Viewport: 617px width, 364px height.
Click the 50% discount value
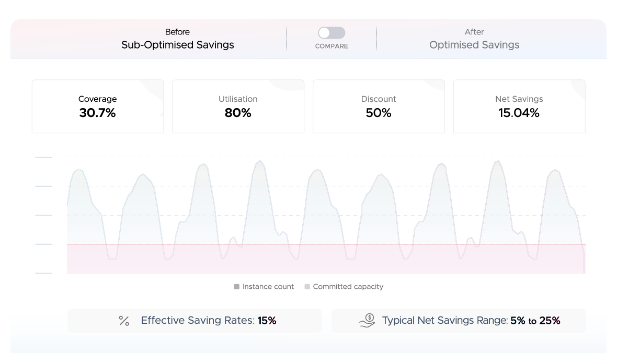(x=379, y=113)
